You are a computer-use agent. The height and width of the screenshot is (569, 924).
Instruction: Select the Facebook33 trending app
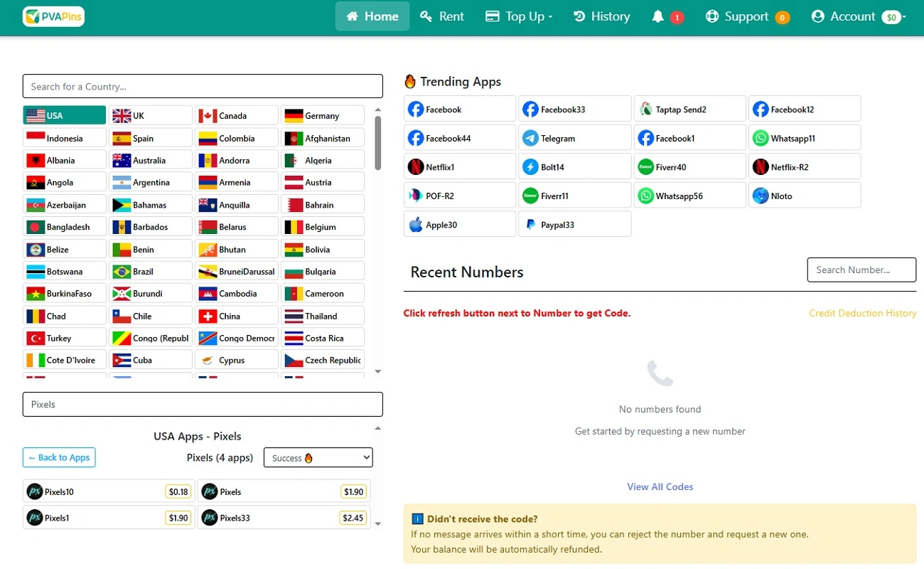pyautogui.click(x=574, y=110)
